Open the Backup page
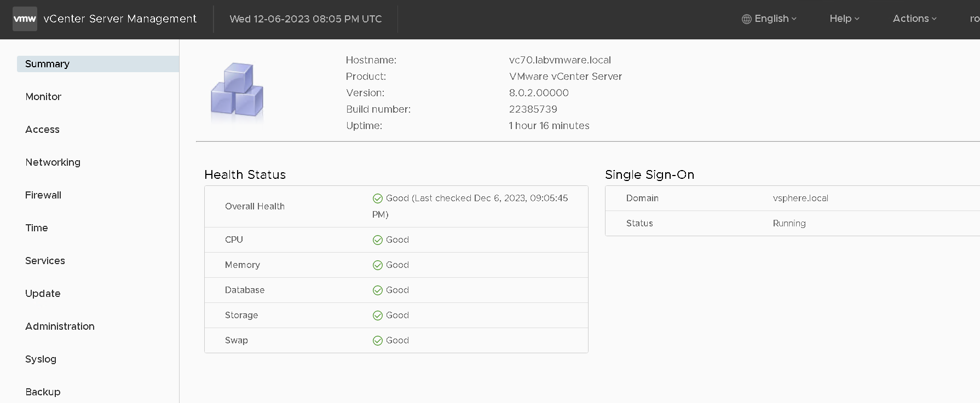The height and width of the screenshot is (403, 980). tap(43, 392)
